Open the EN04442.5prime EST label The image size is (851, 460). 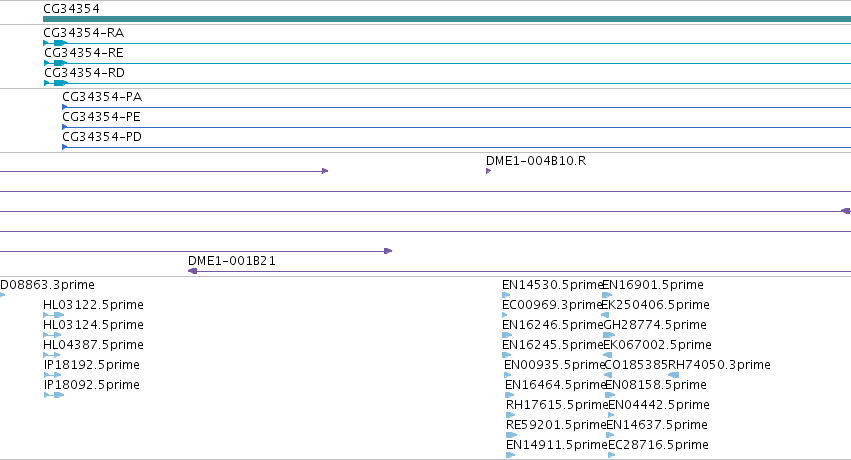[659, 405]
